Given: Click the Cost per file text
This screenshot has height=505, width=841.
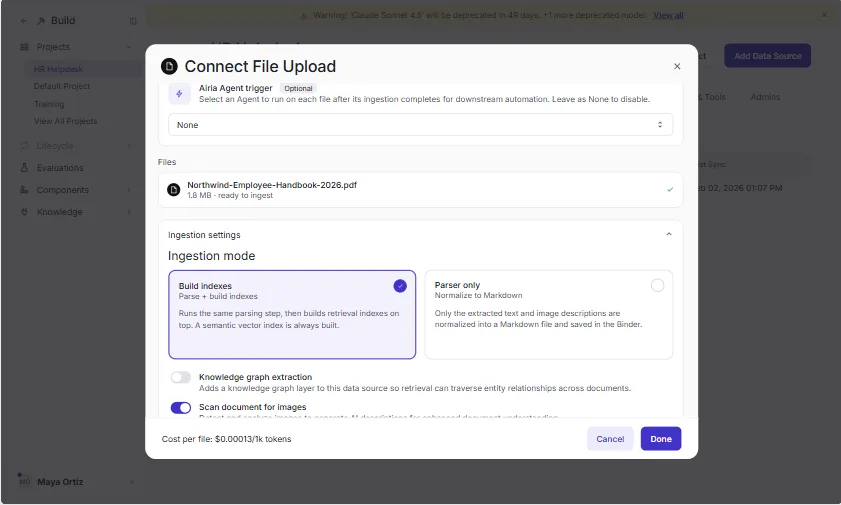Looking at the screenshot, I should coord(226,439).
